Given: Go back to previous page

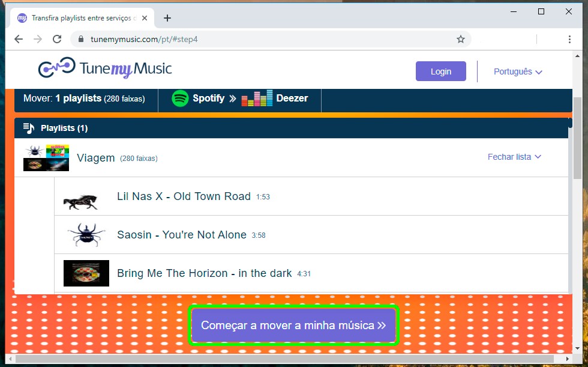Looking at the screenshot, I should pos(19,39).
